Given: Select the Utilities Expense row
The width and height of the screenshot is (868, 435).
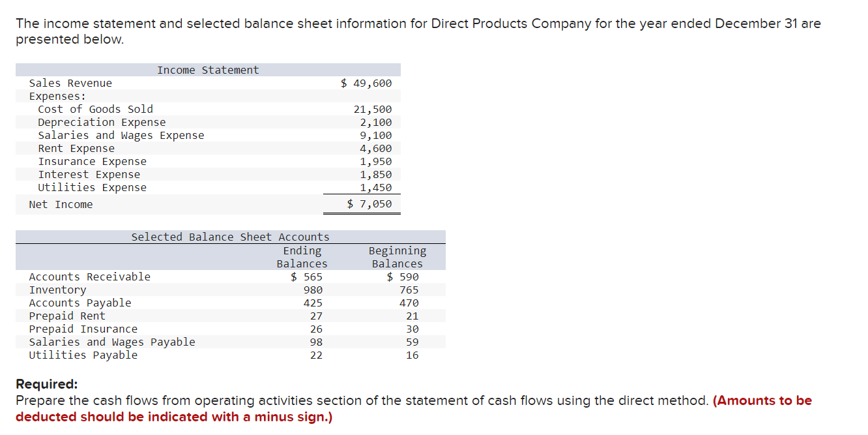Looking at the screenshot, I should click(92, 187).
